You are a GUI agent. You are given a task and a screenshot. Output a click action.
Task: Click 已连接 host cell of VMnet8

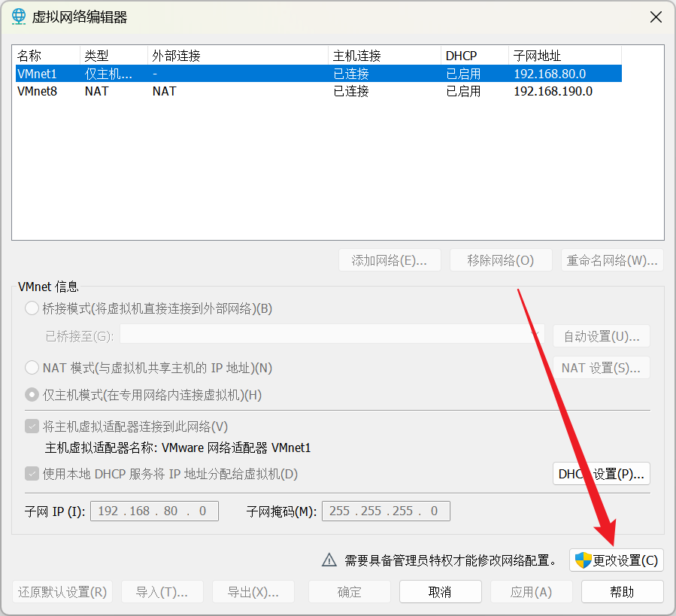351,91
